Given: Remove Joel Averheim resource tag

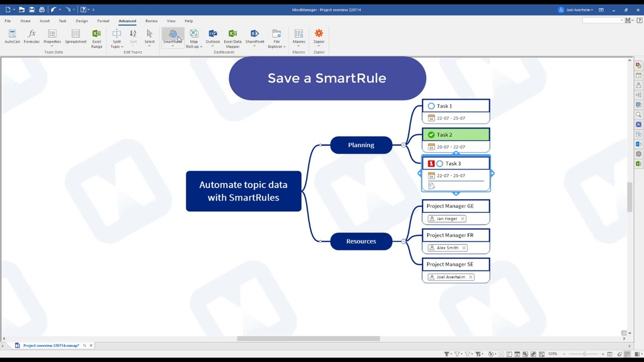Looking at the screenshot, I should coord(471,277).
